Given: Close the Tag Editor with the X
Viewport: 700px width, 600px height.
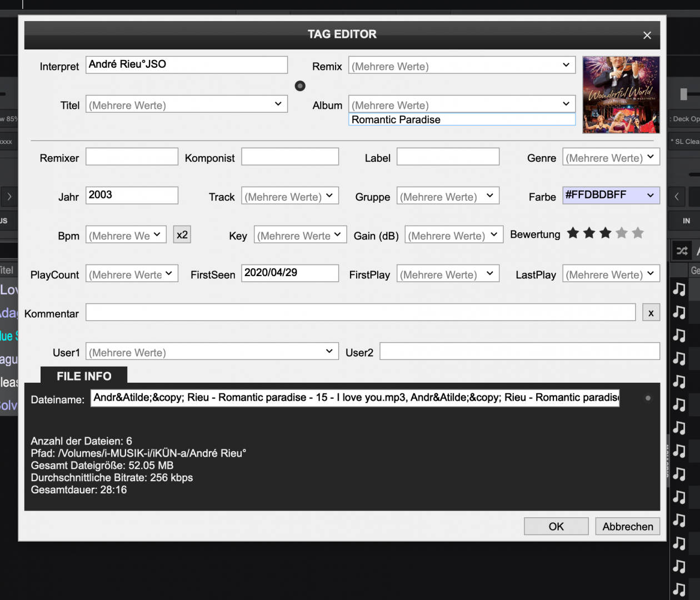Looking at the screenshot, I should click(647, 35).
